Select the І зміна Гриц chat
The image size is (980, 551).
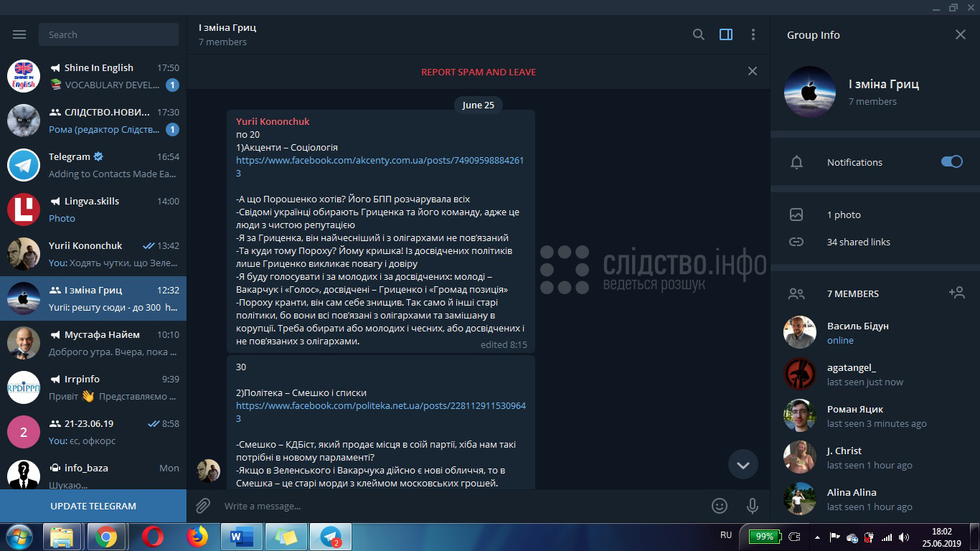coord(93,298)
